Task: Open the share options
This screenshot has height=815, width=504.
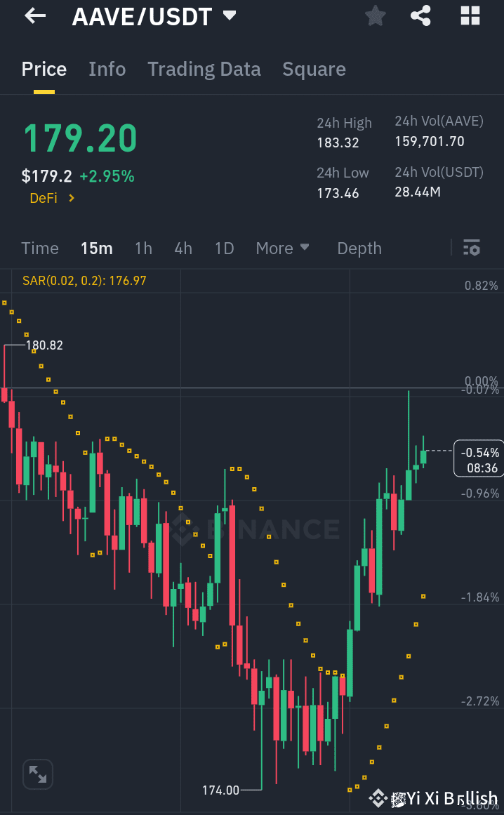Action: (420, 15)
